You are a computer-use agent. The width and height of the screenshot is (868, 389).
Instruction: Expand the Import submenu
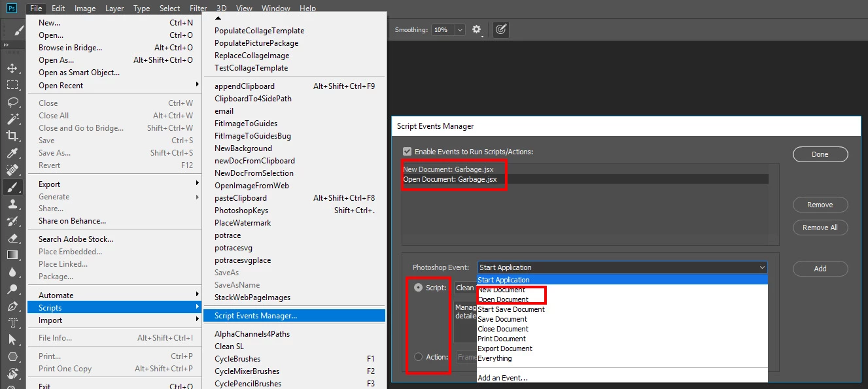click(119, 320)
